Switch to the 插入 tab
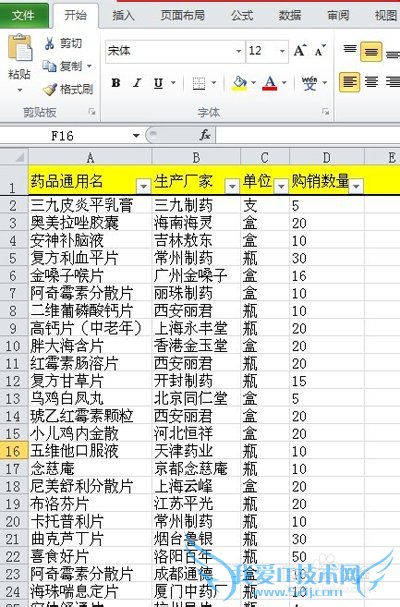 (123, 15)
